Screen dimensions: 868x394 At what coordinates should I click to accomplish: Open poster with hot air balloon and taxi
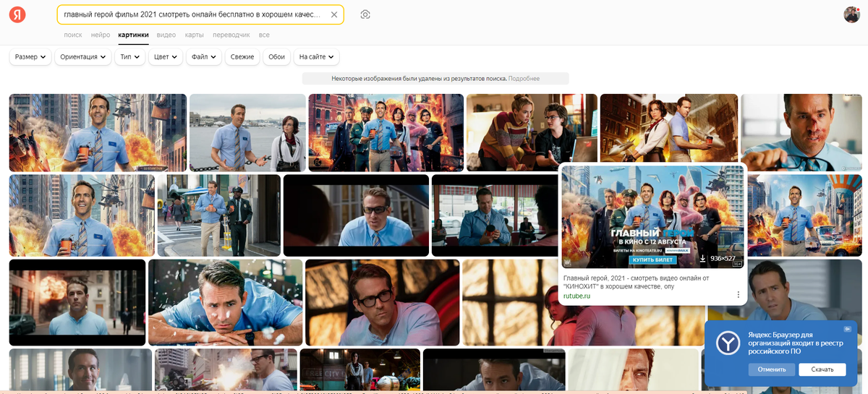point(804,215)
